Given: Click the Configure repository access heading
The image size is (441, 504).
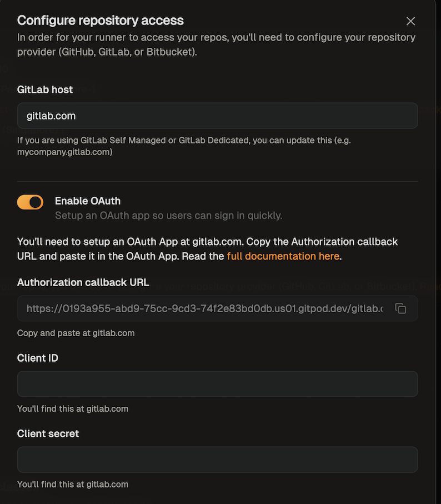Looking at the screenshot, I should click(101, 21).
